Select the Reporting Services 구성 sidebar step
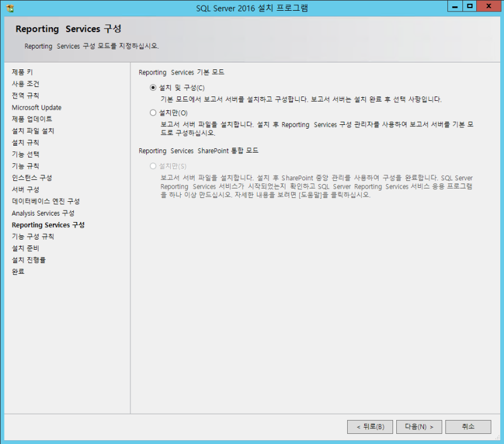This screenshot has width=504, height=444. 49,225
